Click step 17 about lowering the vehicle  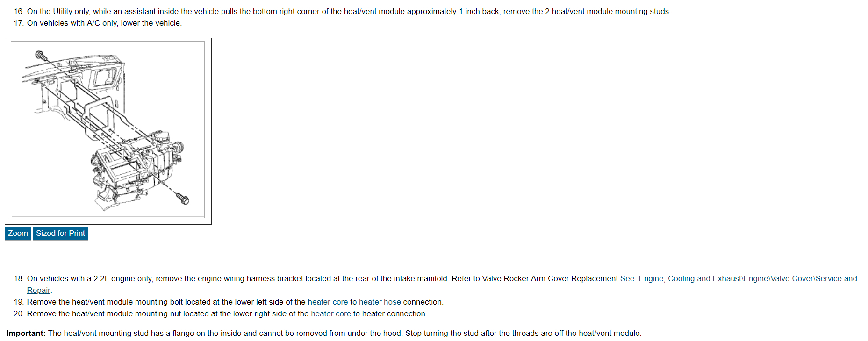(x=104, y=23)
